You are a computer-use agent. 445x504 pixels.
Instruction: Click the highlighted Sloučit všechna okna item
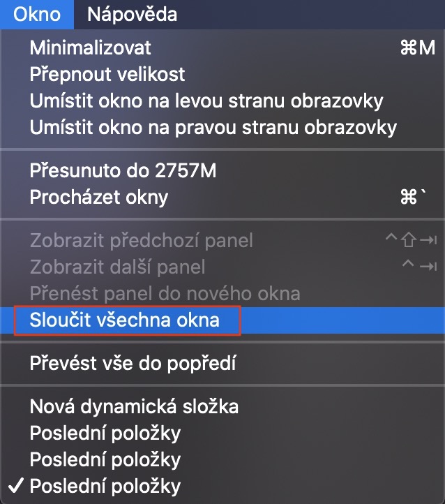coord(125,320)
